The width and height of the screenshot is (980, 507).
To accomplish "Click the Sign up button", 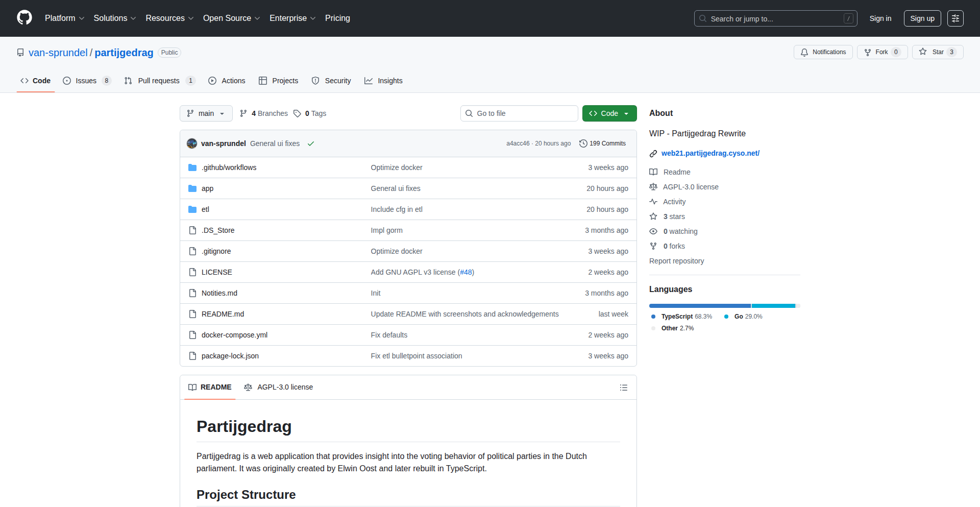I will pos(922,18).
